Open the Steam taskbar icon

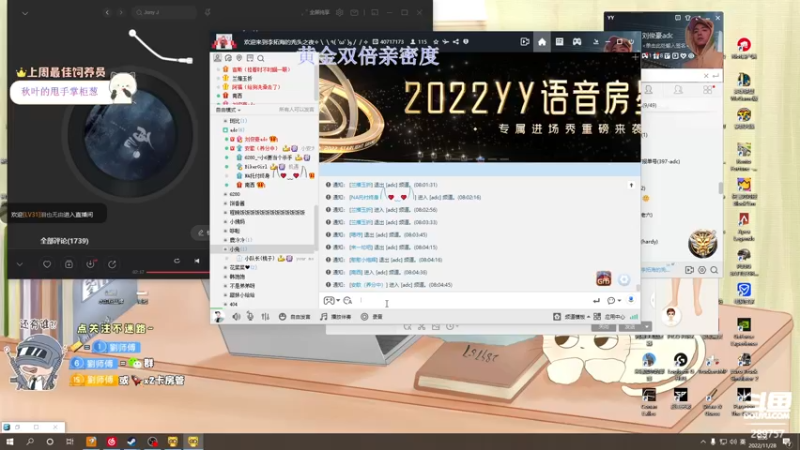[132, 442]
